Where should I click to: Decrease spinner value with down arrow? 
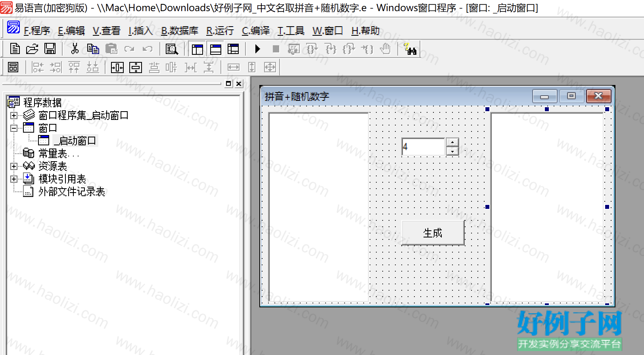click(452, 151)
